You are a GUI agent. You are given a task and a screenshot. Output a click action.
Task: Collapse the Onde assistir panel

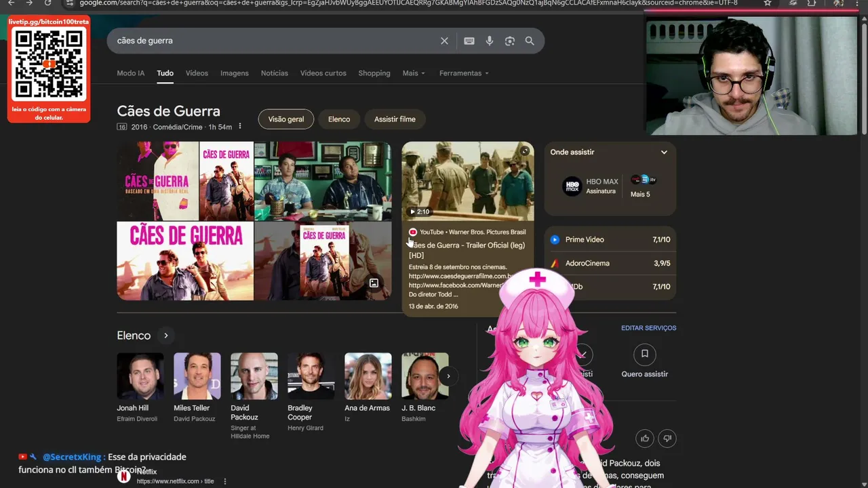click(x=664, y=152)
